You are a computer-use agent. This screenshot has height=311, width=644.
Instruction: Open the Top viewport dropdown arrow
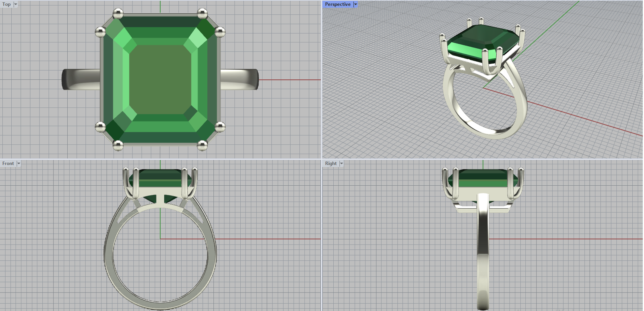pos(16,4)
